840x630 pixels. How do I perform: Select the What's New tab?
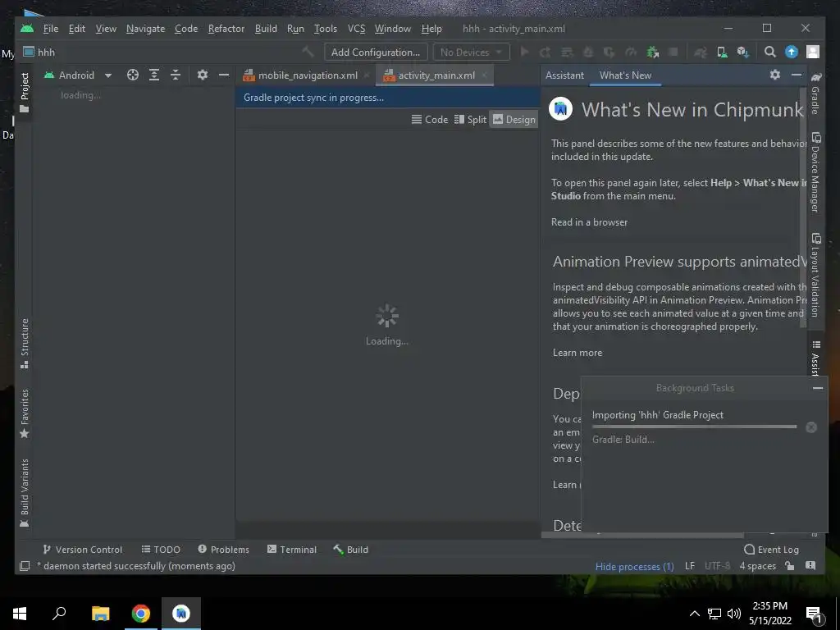[625, 75]
